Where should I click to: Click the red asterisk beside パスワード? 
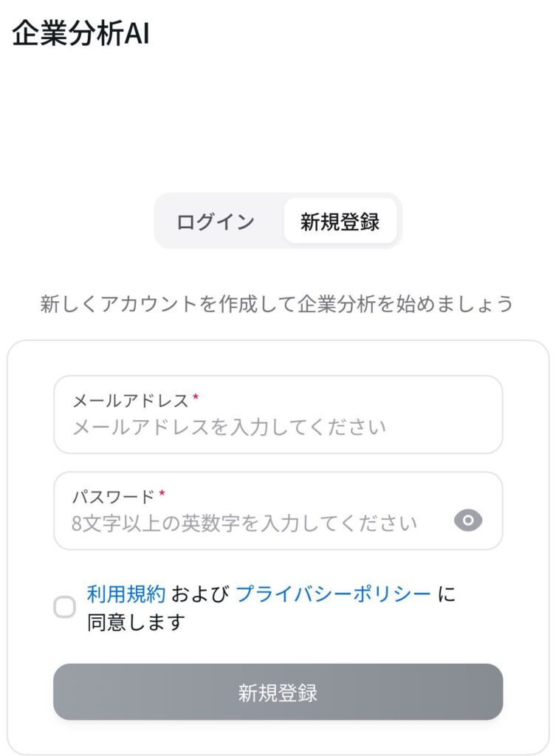click(162, 493)
